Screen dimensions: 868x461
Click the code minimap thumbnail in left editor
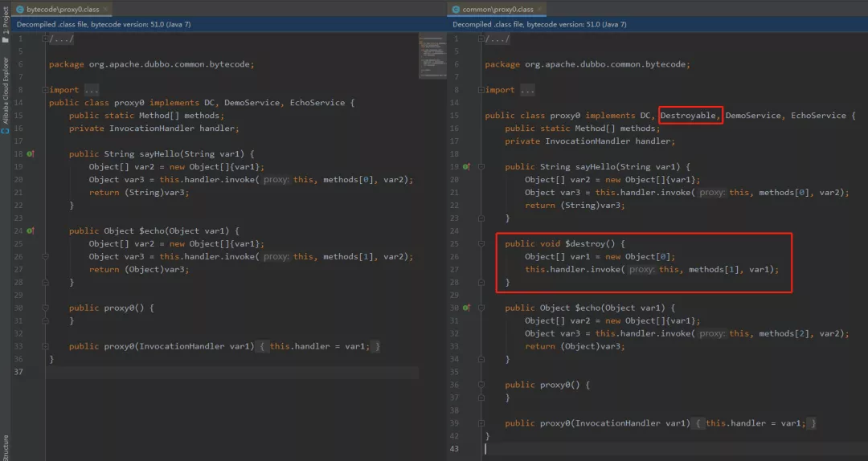click(432, 56)
